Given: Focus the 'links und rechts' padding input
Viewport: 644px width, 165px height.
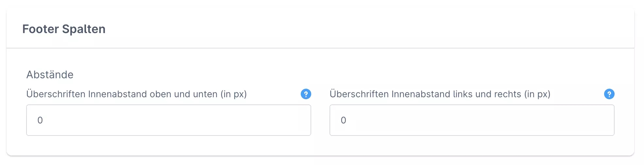Looking at the screenshot, I should click(472, 120).
